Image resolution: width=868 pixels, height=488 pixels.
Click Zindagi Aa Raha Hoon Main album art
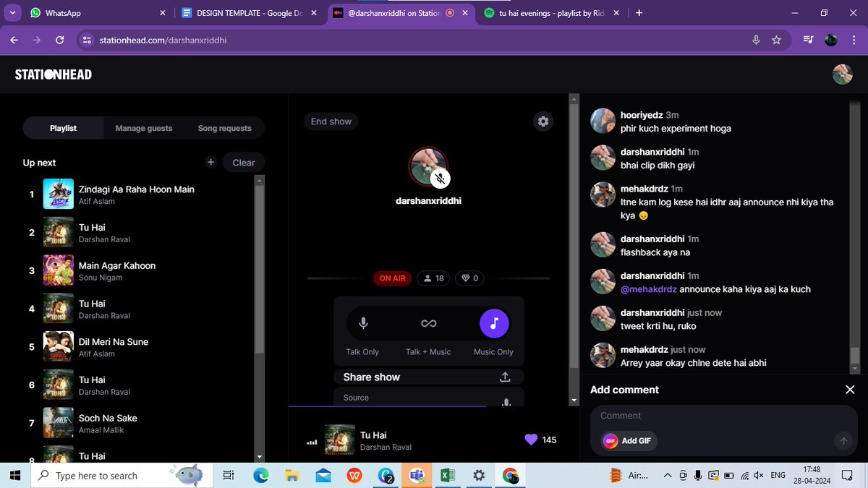59,194
